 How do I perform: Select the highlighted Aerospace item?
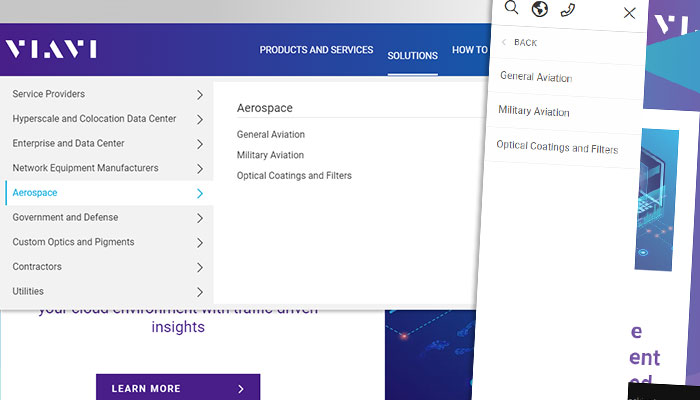coord(35,193)
